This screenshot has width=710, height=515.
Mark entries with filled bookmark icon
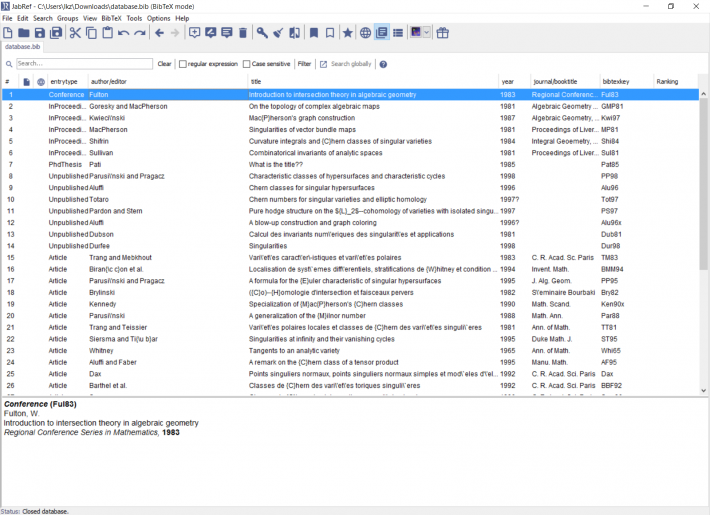[x=313, y=33]
